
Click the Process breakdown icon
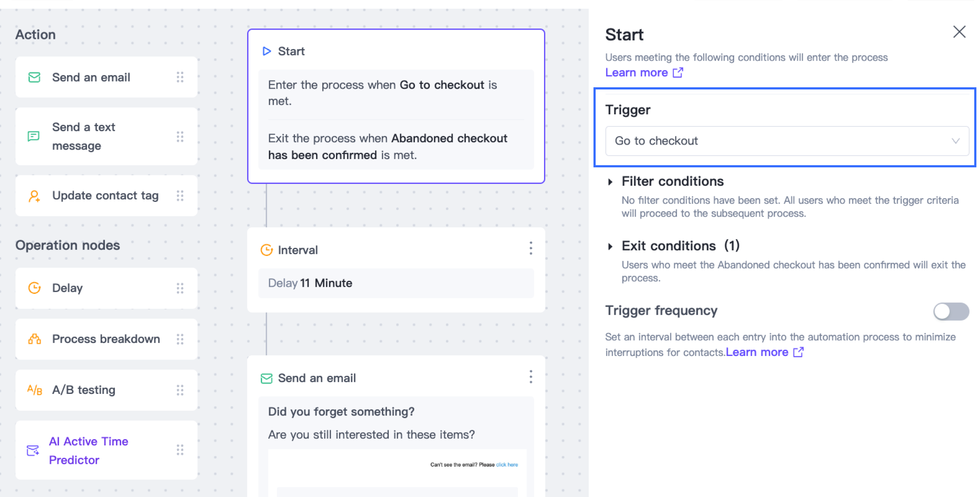34,339
